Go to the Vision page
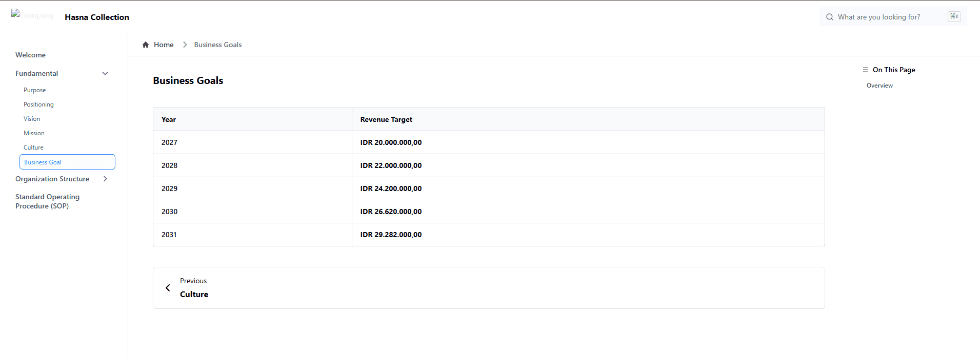This screenshot has width=980, height=358. pos(32,119)
